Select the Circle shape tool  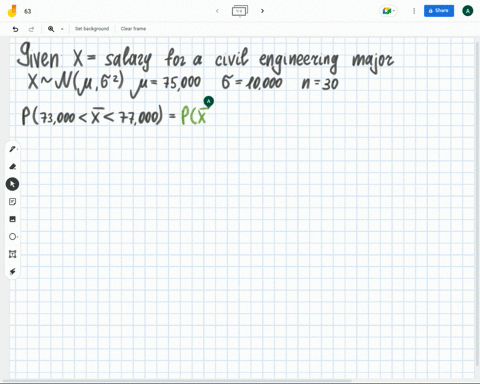13,237
